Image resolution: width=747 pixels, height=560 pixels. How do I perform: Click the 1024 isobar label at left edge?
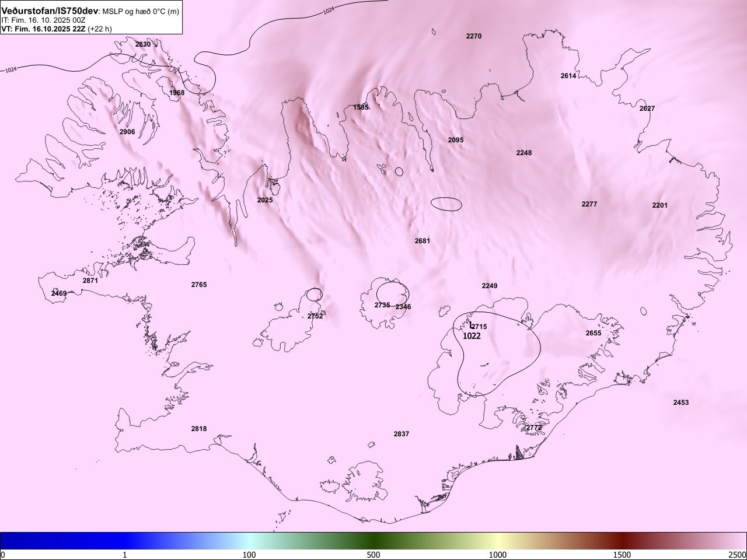[x=11, y=70]
